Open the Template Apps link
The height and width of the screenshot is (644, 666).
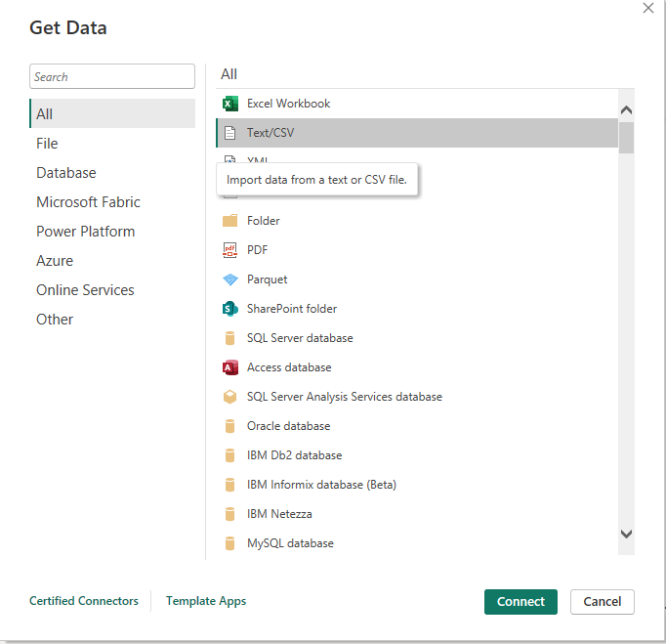coord(206,601)
